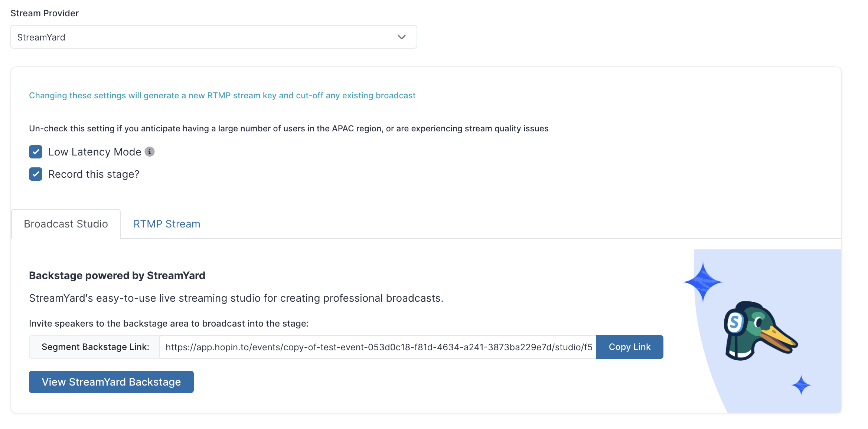Open View StreamYard Backstage
This screenshot has width=868, height=429.
pos(111,382)
